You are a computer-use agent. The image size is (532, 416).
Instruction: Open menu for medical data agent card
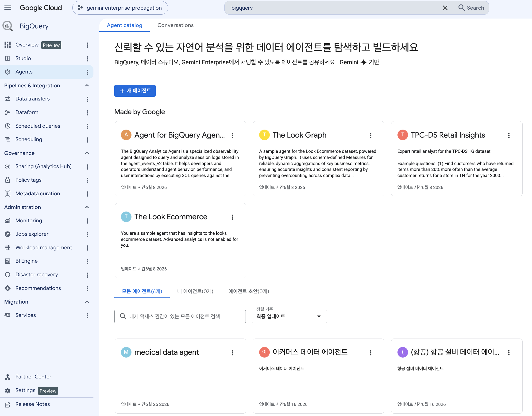point(232,352)
